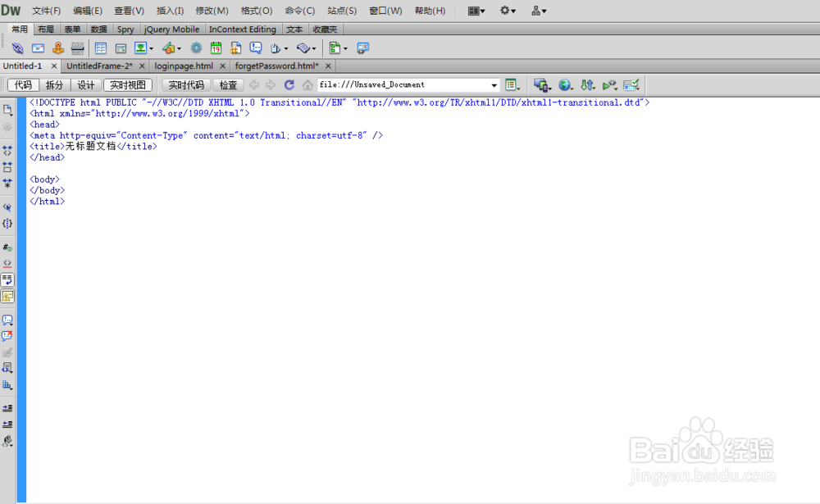
Task: Toggle 实时代码 (Live Code)
Action: click(186, 84)
